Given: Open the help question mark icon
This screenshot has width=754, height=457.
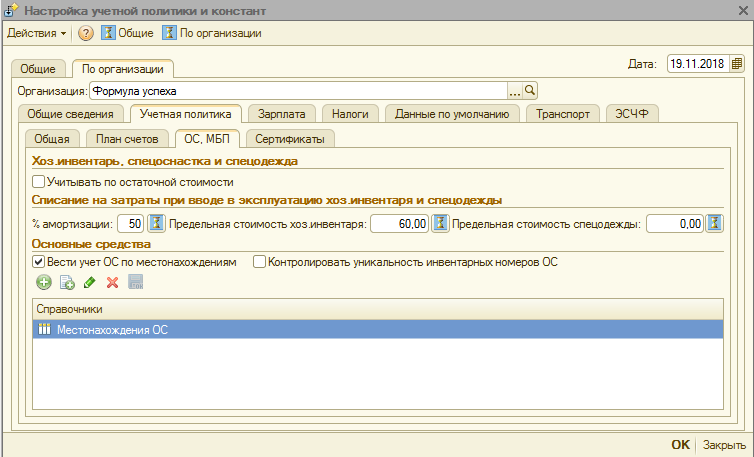Looking at the screenshot, I should [x=86, y=33].
